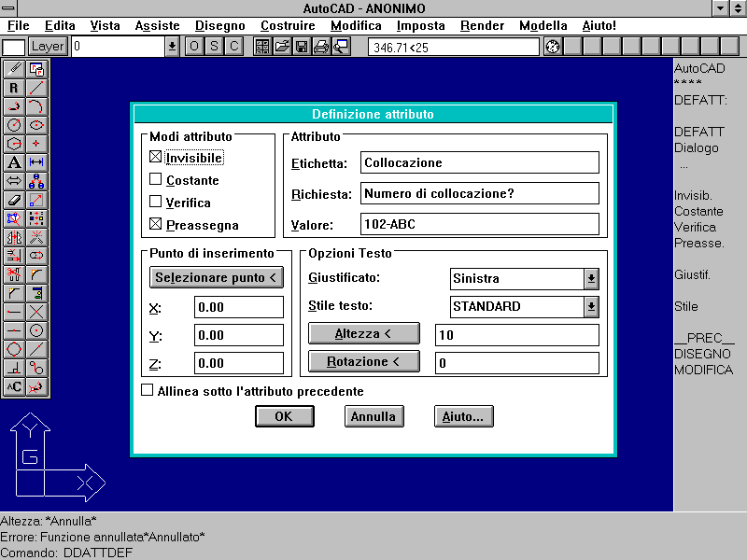The width and height of the screenshot is (747, 560).
Task: Click the Print plotter icon
Action: [321, 47]
